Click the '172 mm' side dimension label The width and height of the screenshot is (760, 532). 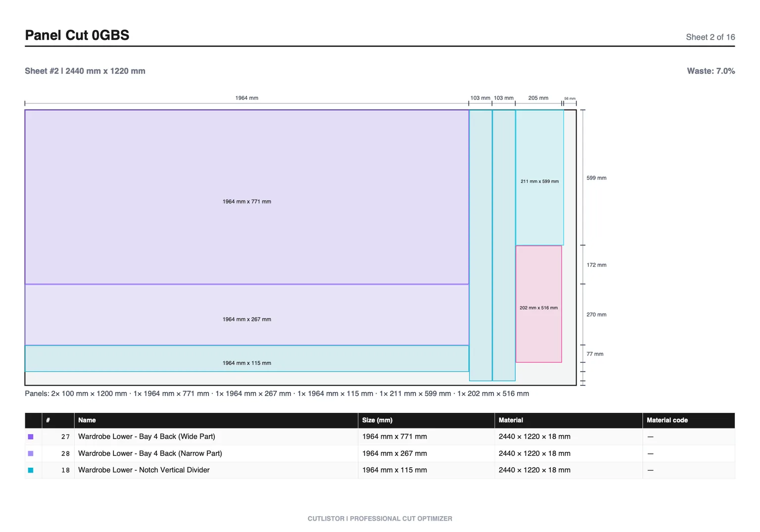click(x=596, y=265)
